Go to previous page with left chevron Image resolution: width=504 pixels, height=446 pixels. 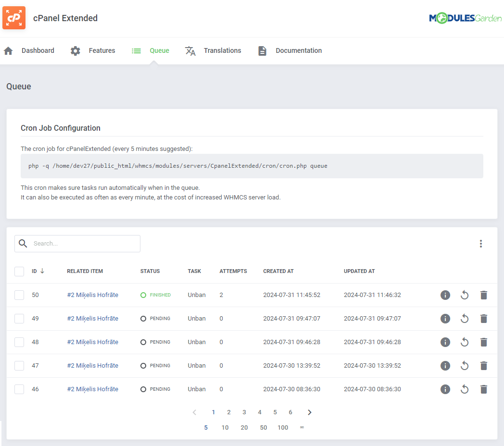coord(194,412)
